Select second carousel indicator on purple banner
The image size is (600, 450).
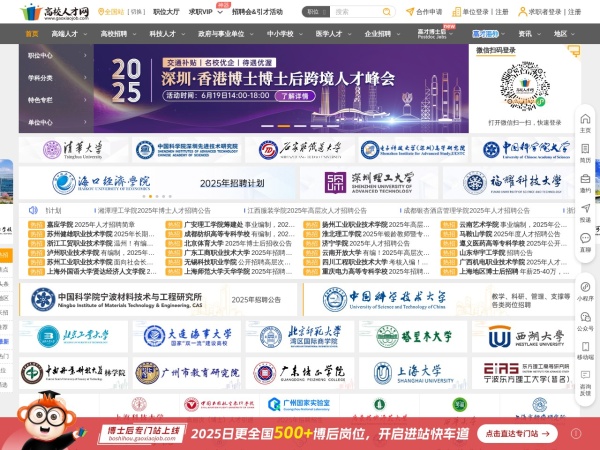pyautogui.click(x=284, y=126)
